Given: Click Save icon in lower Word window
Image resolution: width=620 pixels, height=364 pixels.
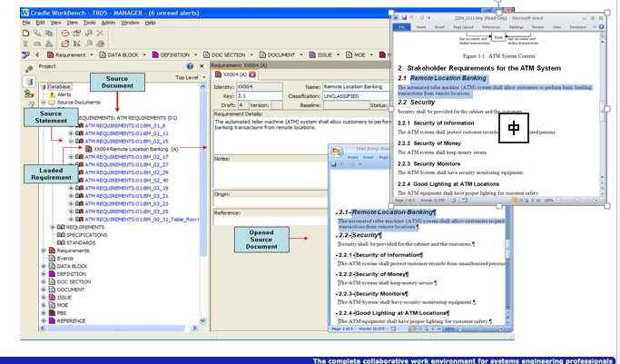Looking at the screenshot, I should pos(334,164).
